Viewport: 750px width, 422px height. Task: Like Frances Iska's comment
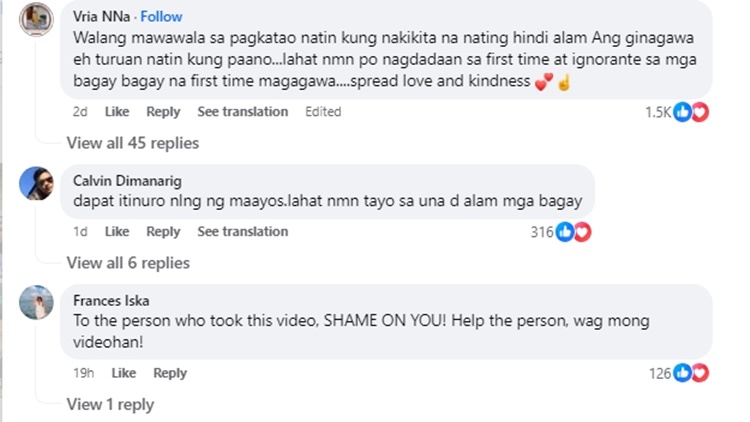pos(124,373)
